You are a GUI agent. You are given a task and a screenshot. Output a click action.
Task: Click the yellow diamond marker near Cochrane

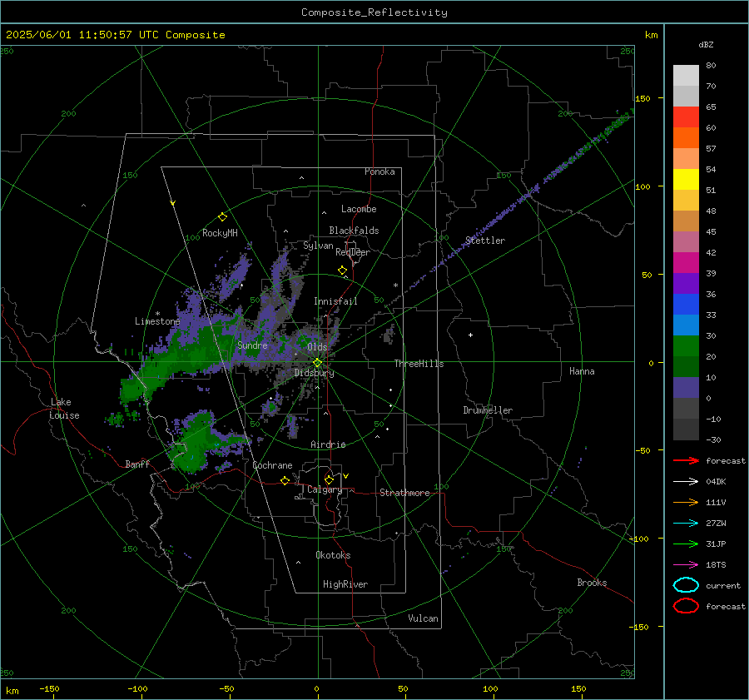coord(285,480)
